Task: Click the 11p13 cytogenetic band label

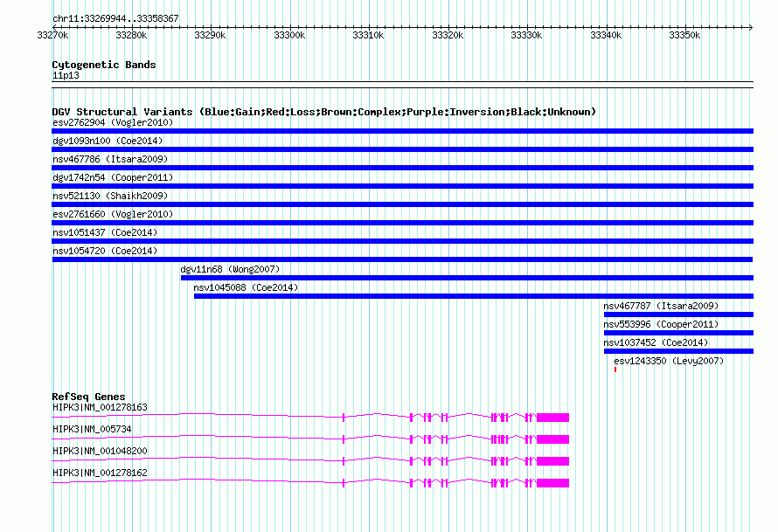Action: (x=66, y=75)
